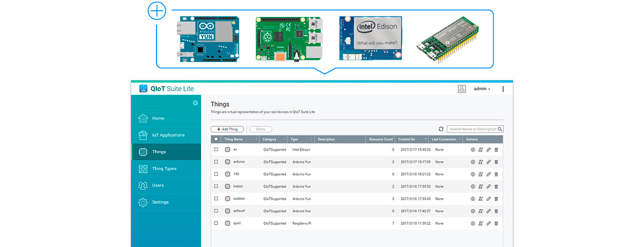The height and width of the screenshot is (247, 644).
Task: Focus the Search Name or Description field
Action: (472, 129)
